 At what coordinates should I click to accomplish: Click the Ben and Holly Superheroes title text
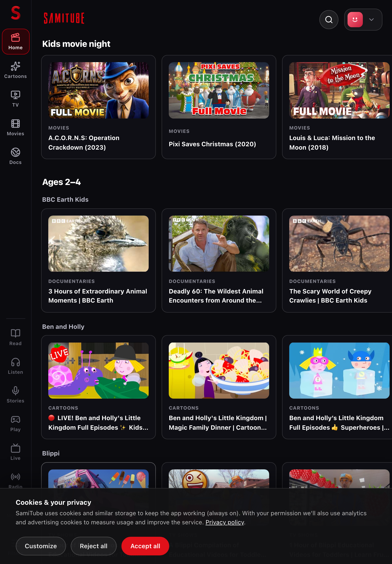[x=339, y=423]
